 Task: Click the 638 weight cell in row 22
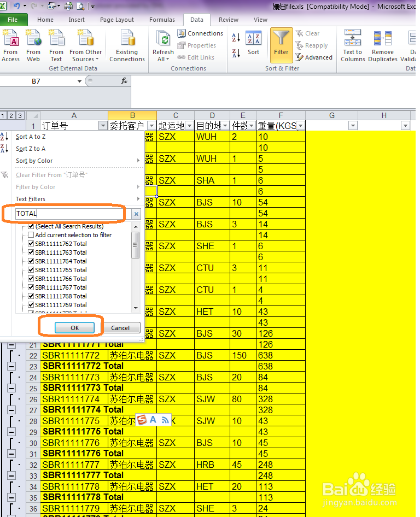click(281, 355)
